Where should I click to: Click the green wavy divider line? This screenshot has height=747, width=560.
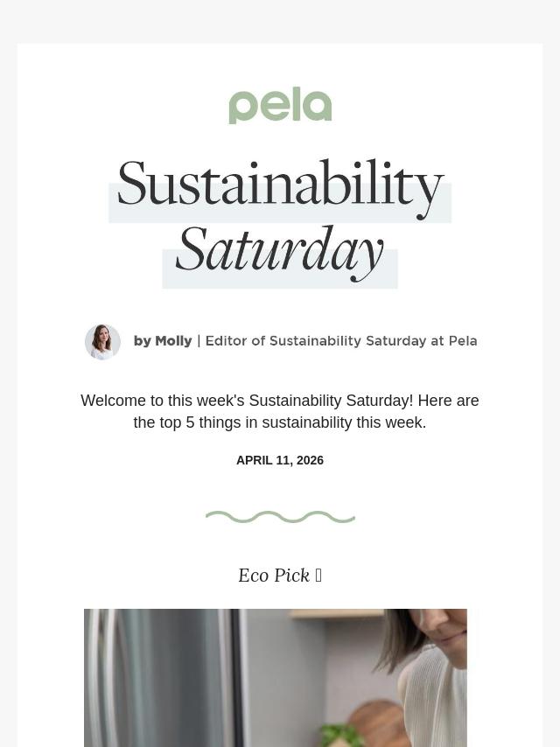point(280,517)
